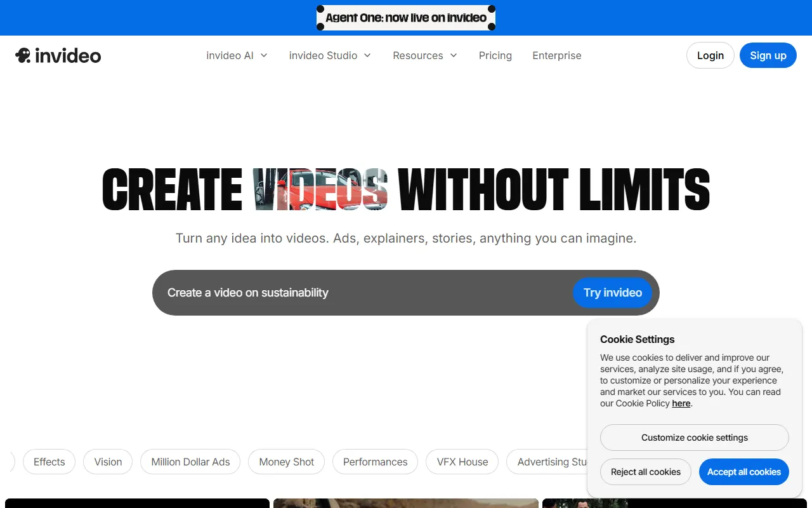
Task: Select the Money Shot chip
Action: click(x=287, y=462)
